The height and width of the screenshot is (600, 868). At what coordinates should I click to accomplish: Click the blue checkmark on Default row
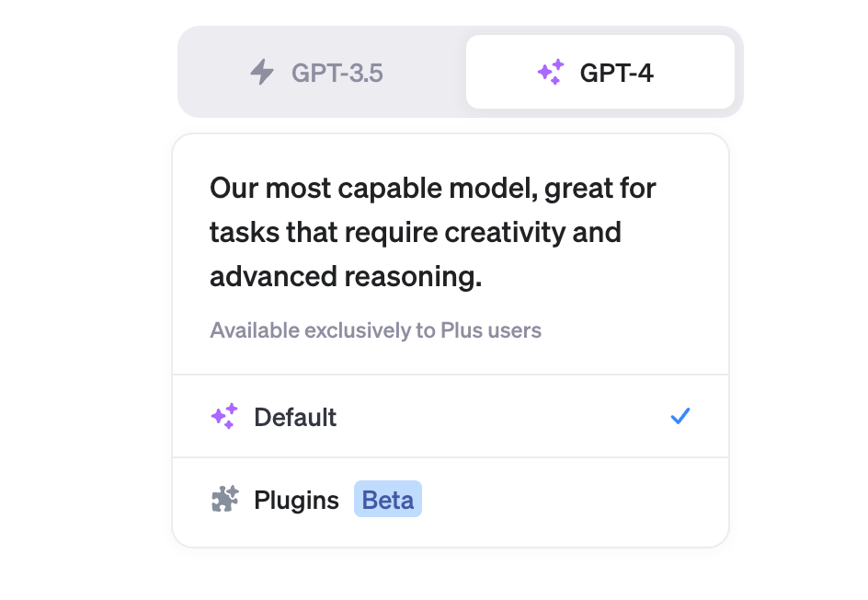(x=680, y=416)
